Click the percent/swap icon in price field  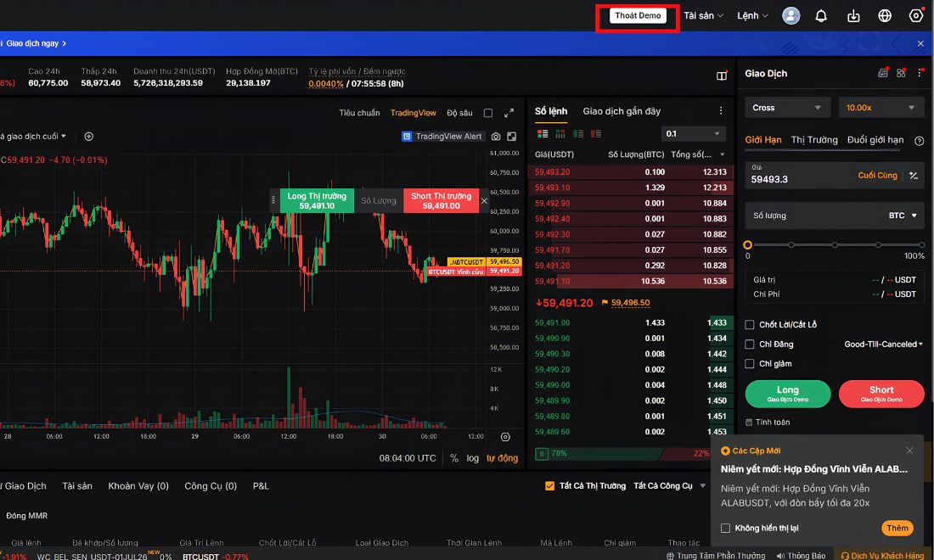[x=913, y=175]
